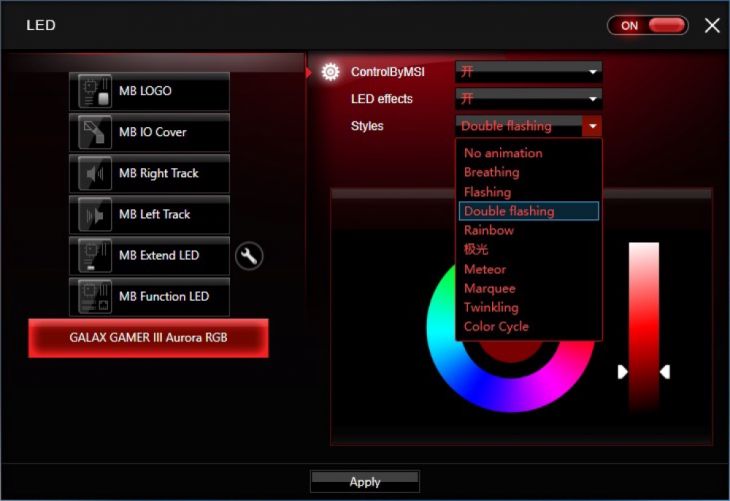Select the MB LOGO label
Viewport: 730px width, 501px height.
(x=145, y=91)
